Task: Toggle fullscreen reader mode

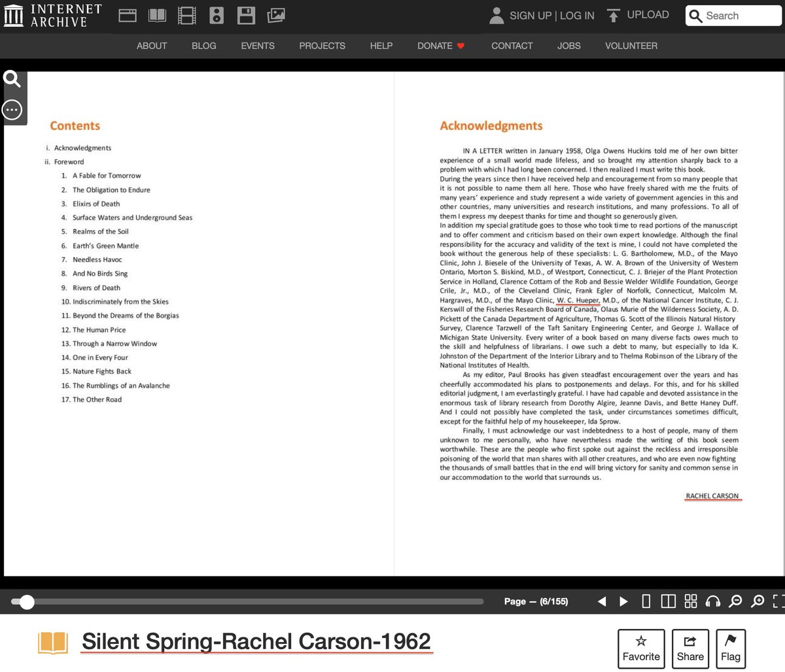Action: click(x=778, y=601)
